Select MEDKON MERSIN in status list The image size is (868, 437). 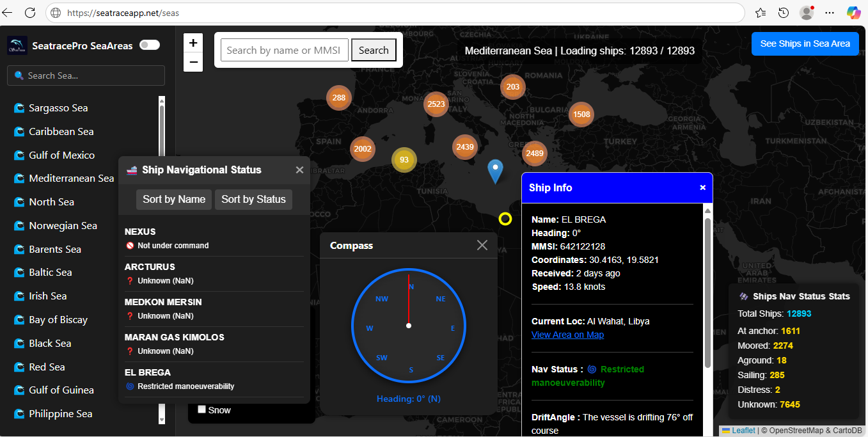[x=214, y=308]
